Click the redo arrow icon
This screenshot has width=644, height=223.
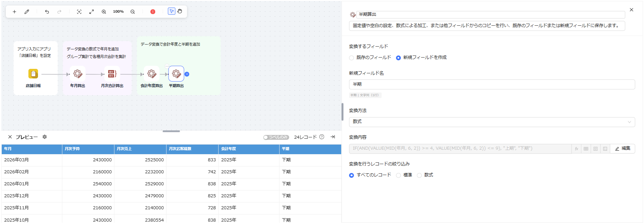coord(59,12)
